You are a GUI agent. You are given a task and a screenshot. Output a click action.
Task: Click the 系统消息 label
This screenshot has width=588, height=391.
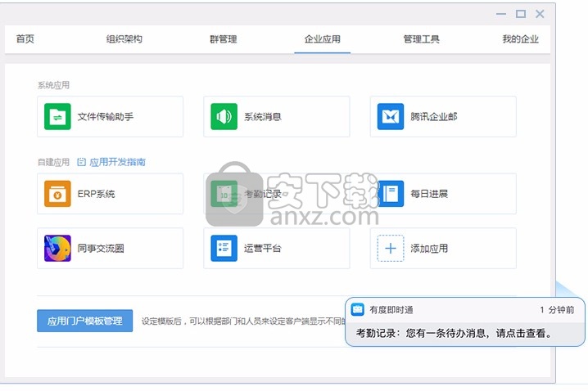click(263, 116)
